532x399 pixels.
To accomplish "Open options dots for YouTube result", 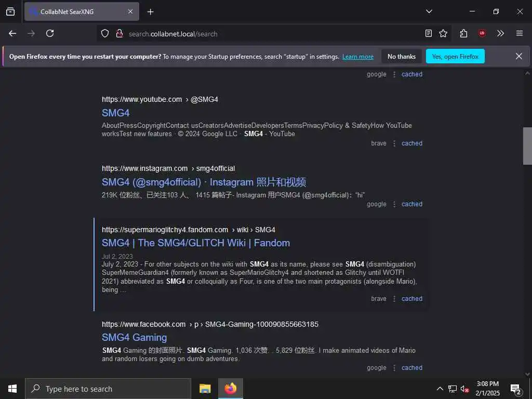I will coord(394,143).
